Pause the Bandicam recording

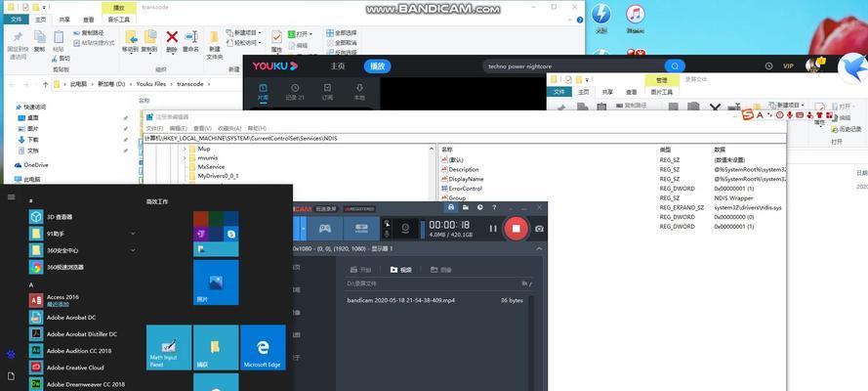tap(493, 228)
